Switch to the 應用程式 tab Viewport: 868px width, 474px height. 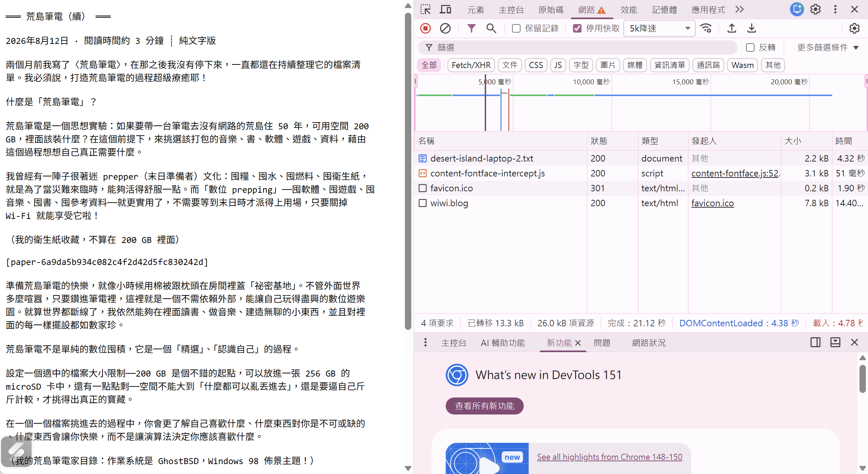coord(708,10)
